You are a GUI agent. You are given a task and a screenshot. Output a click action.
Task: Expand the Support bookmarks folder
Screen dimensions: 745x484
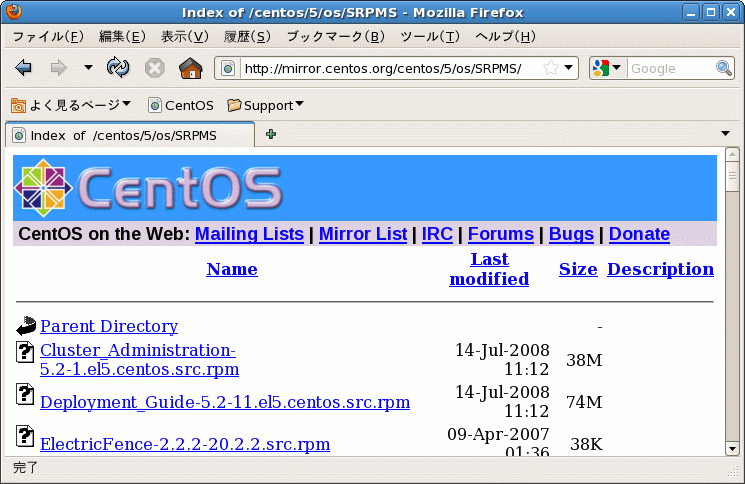pos(265,105)
